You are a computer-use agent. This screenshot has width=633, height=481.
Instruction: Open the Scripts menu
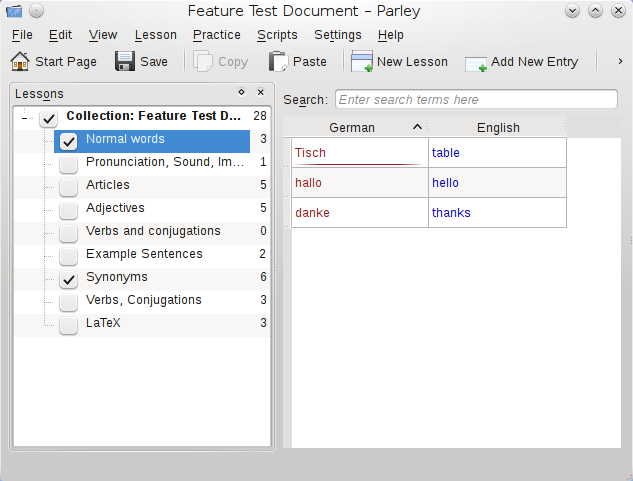(277, 35)
